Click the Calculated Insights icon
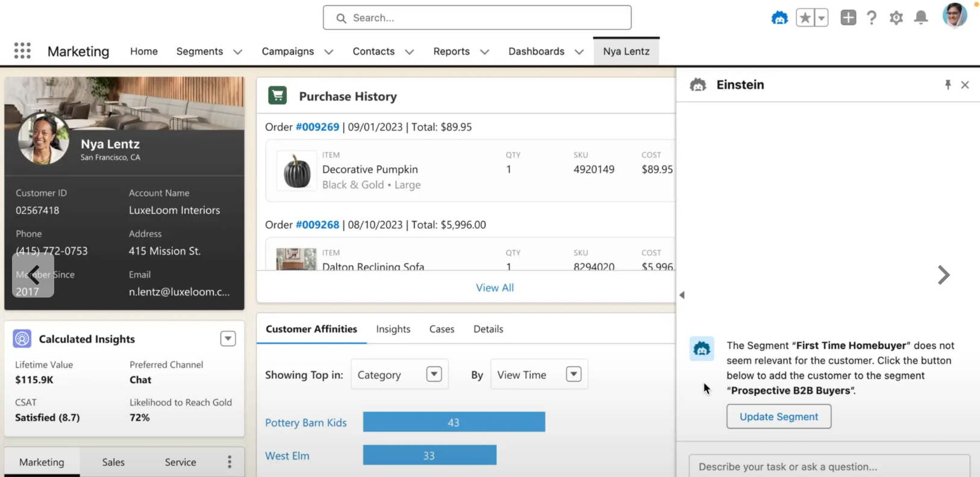 tap(22, 338)
